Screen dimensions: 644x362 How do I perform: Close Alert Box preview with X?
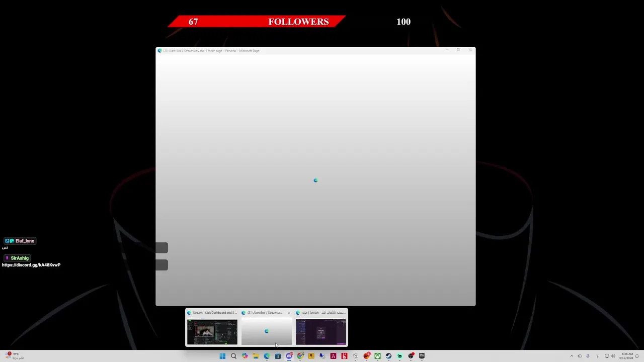point(289,313)
